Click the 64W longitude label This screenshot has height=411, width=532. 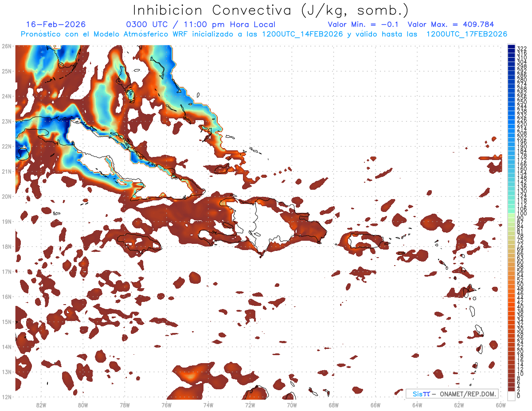[x=417, y=404]
